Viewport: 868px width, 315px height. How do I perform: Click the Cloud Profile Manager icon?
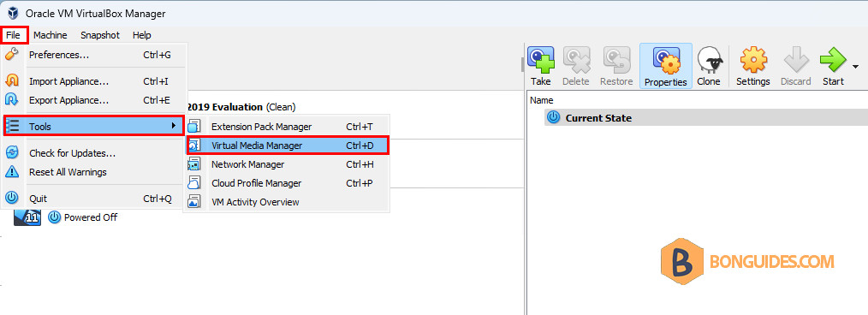pyautogui.click(x=194, y=183)
